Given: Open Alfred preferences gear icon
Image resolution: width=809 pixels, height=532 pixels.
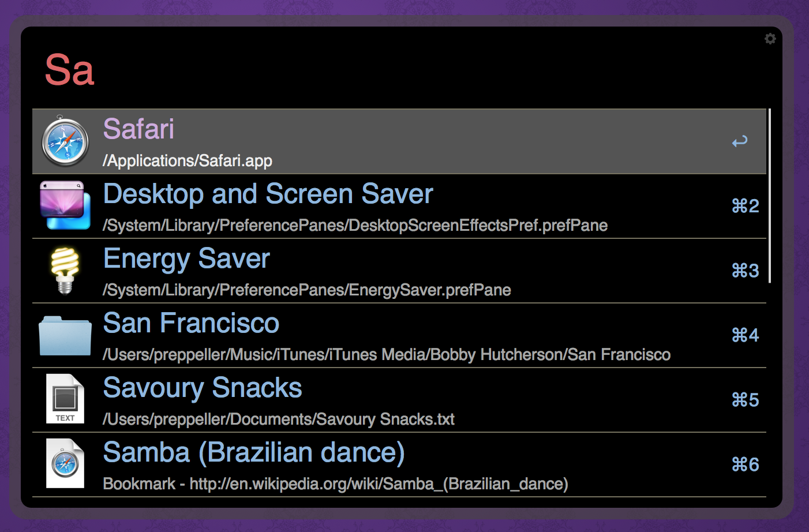Looking at the screenshot, I should [x=770, y=39].
